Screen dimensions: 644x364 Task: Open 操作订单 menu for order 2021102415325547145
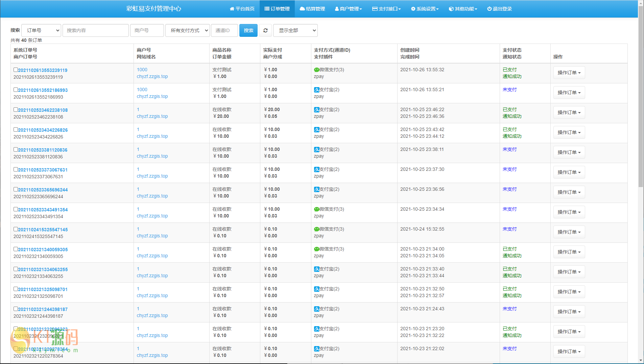569,232
